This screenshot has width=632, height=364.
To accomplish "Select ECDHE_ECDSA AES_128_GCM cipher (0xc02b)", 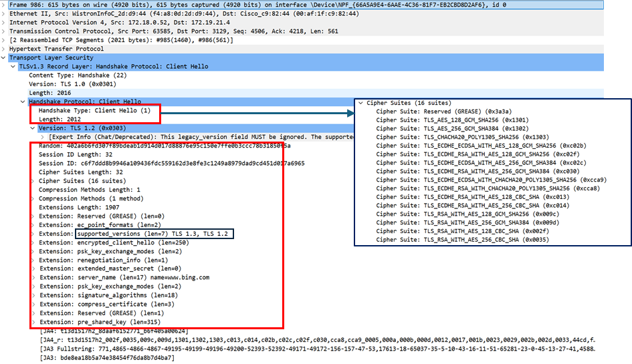I will pyautogui.click(x=482, y=146).
